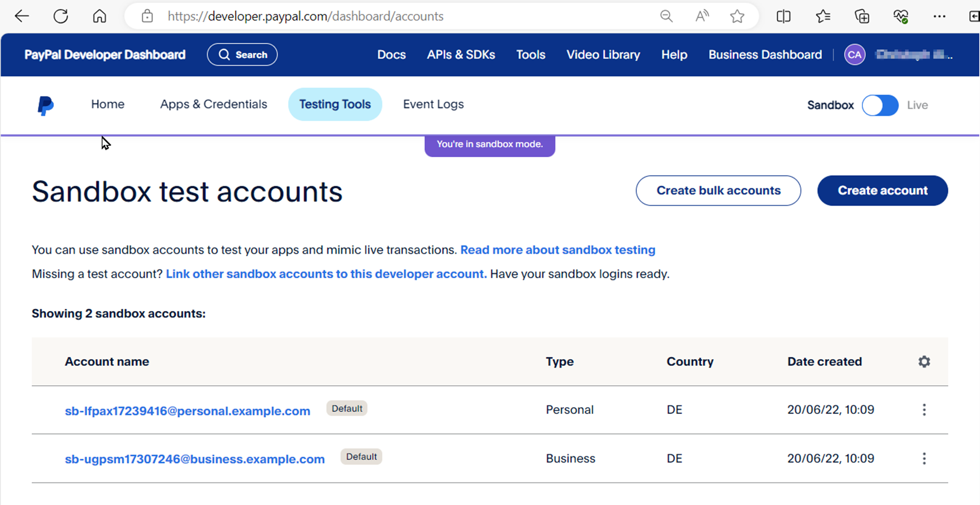Screen dimensions: 980x505
Task: Click the browser back arrow
Action: click(x=21, y=16)
